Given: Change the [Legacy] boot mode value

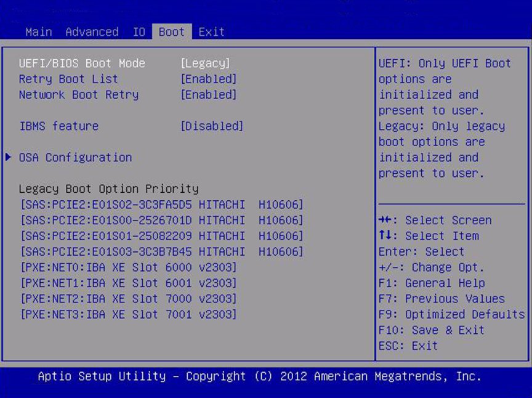Looking at the screenshot, I should (x=205, y=63).
